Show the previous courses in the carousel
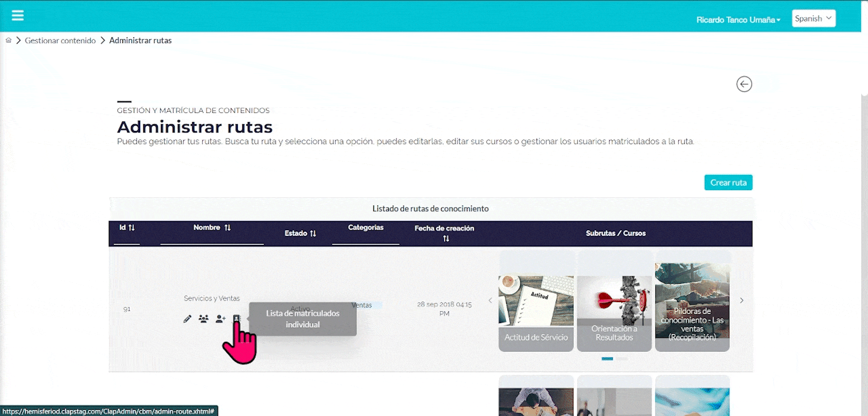 (x=491, y=300)
